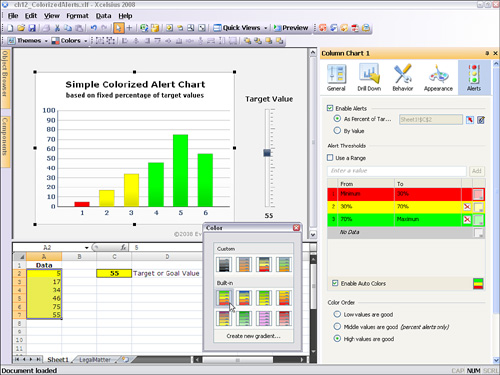Screen dimensions: 500x375
Task: Click the Preview button
Action: point(291,28)
